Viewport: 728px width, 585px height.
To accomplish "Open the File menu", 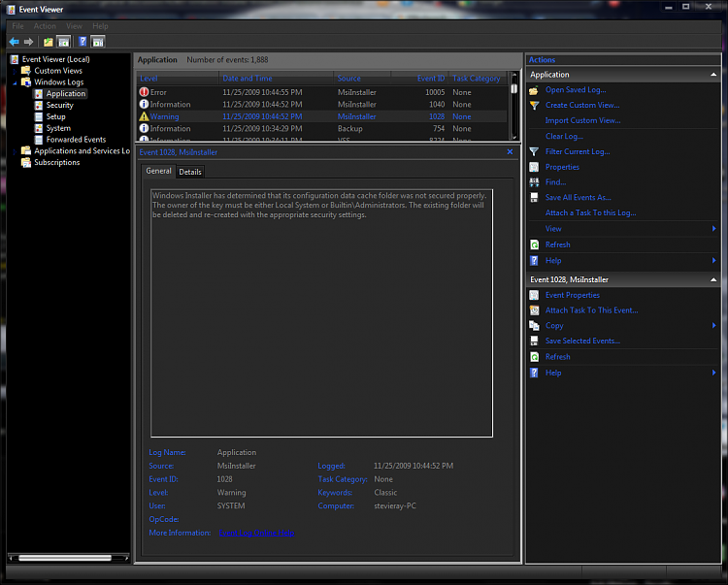I will (17, 26).
